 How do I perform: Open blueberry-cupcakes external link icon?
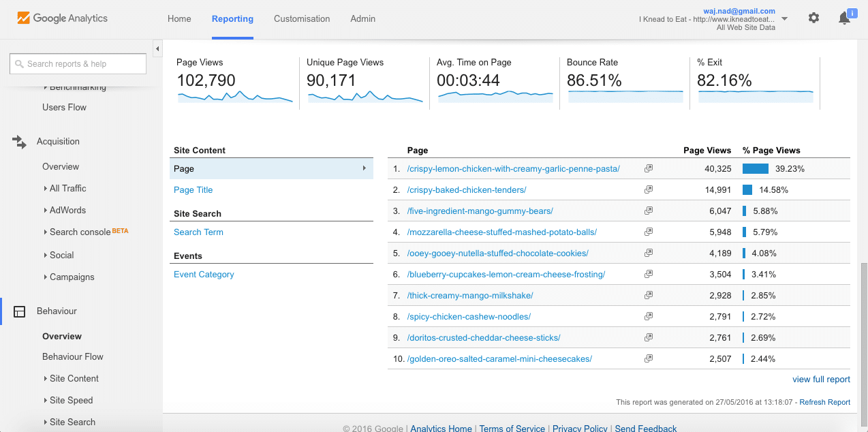point(649,274)
